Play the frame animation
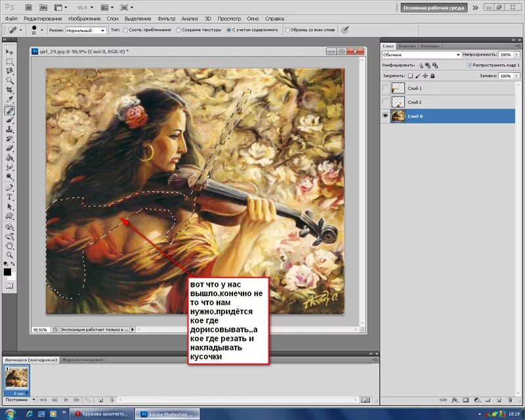 pyautogui.click(x=66, y=400)
